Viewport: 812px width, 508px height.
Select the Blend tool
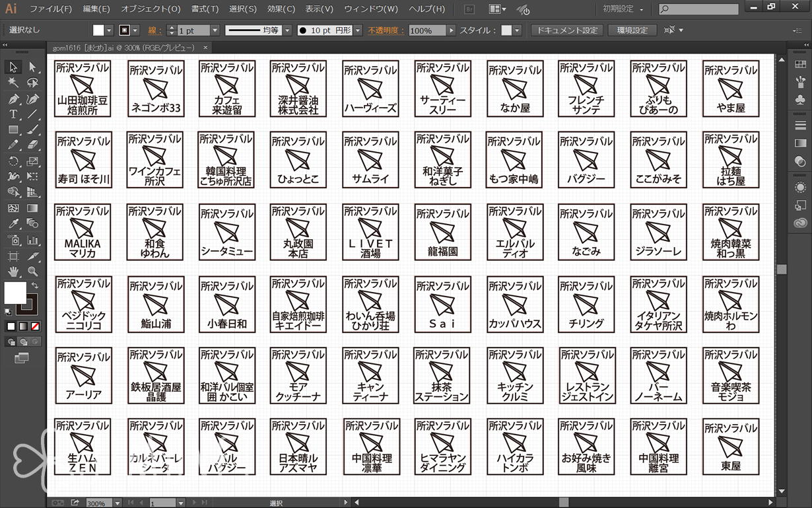tap(32, 225)
